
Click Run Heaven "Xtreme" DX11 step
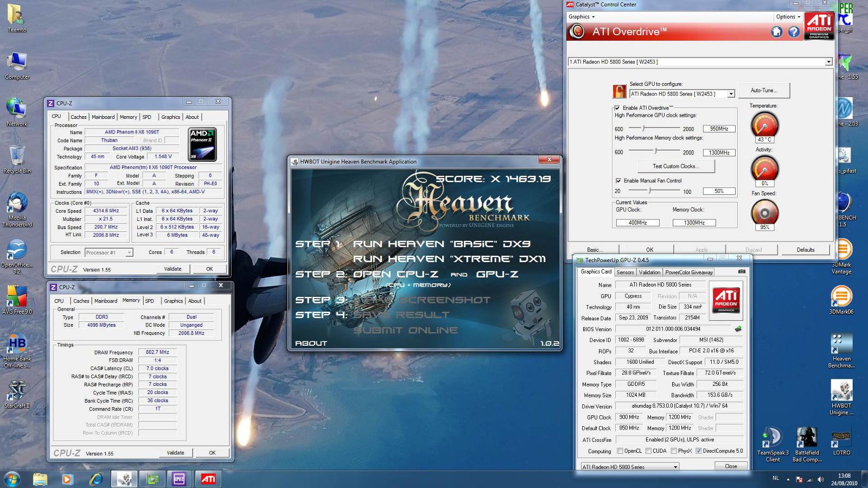[450, 259]
